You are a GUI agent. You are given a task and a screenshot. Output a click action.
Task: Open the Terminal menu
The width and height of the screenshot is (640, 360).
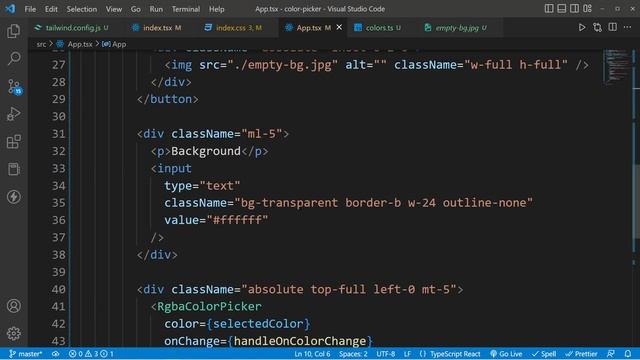[186, 9]
